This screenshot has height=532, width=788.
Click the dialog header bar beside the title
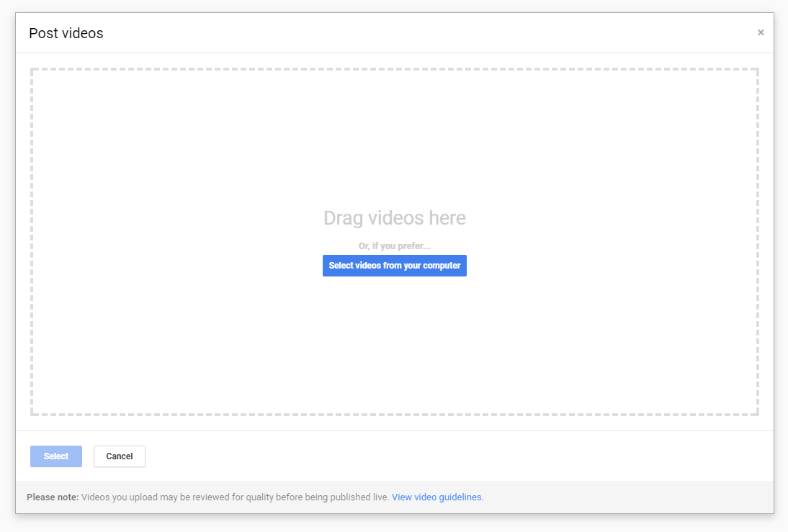[x=432, y=33]
